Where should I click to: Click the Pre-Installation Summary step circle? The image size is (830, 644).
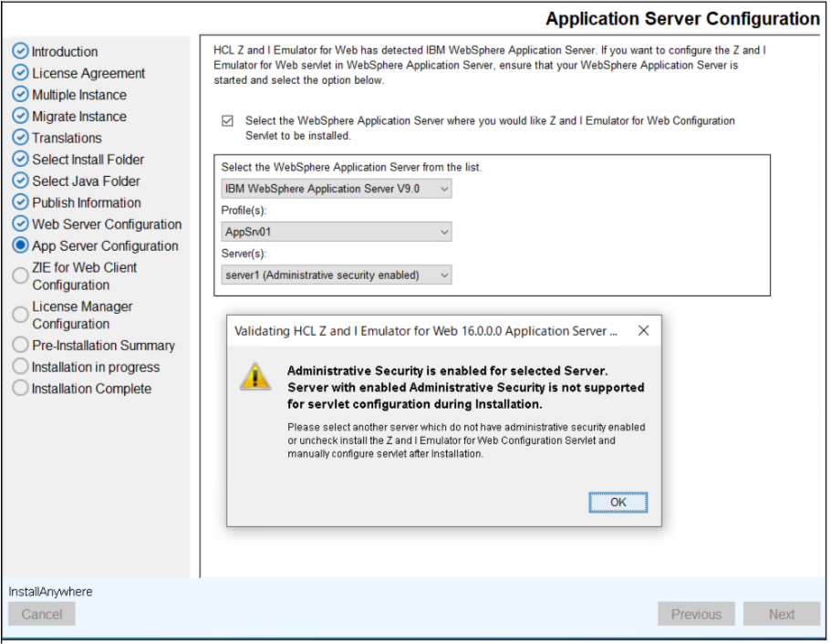(x=20, y=345)
